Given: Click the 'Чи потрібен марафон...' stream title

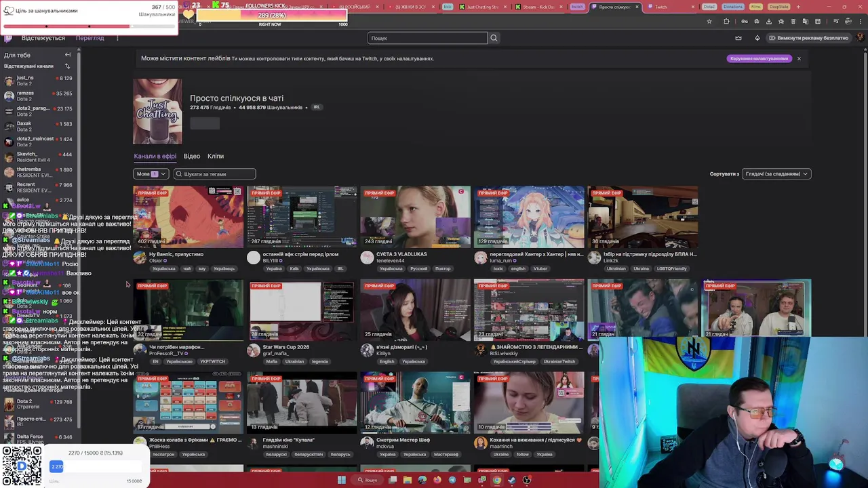Looking at the screenshot, I should [176, 347].
